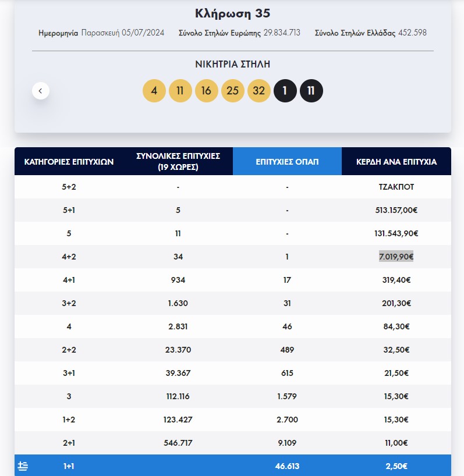The image size is (464, 476).
Task: Select the yellow number ball 25
Action: (x=232, y=91)
